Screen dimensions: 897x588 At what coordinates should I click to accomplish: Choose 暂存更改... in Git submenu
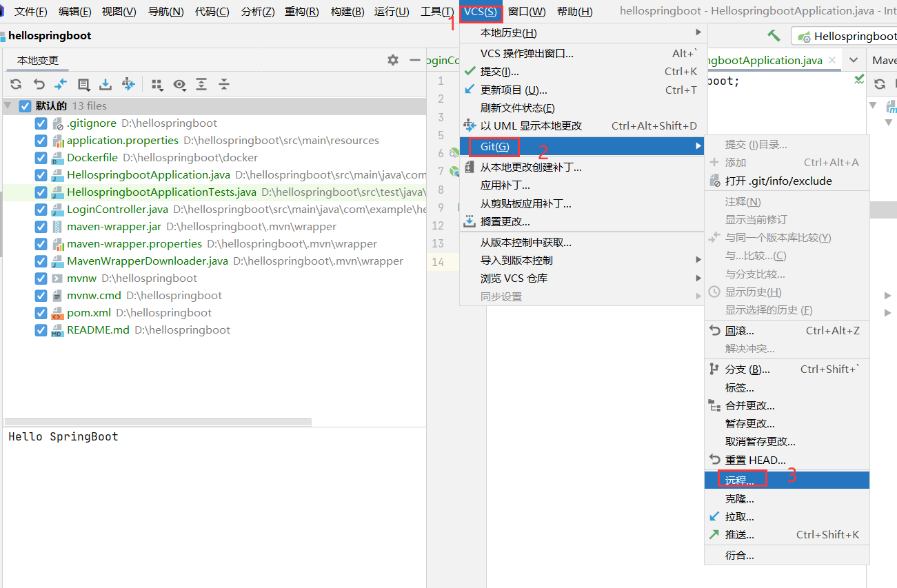pos(787,423)
